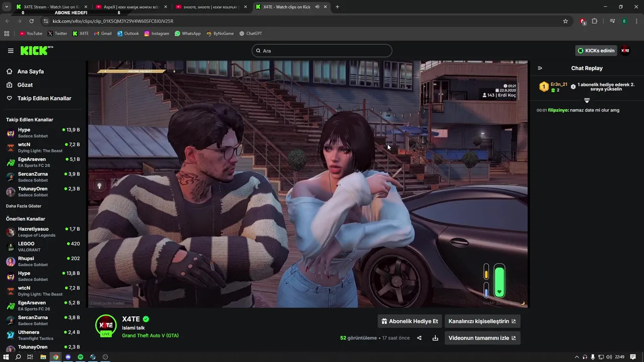This screenshot has width=644, height=362.
Task: Open SercanZurna channel with 3,9 B viewers
Action: (x=43, y=177)
